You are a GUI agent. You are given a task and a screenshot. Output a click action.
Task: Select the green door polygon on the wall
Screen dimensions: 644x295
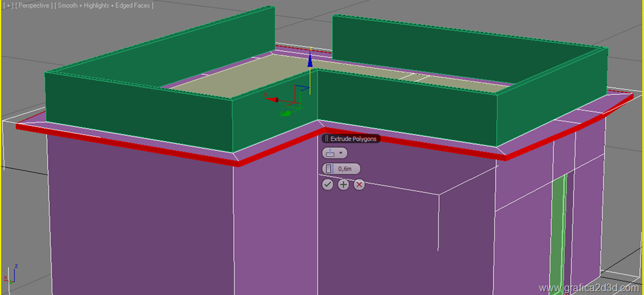(x=558, y=233)
